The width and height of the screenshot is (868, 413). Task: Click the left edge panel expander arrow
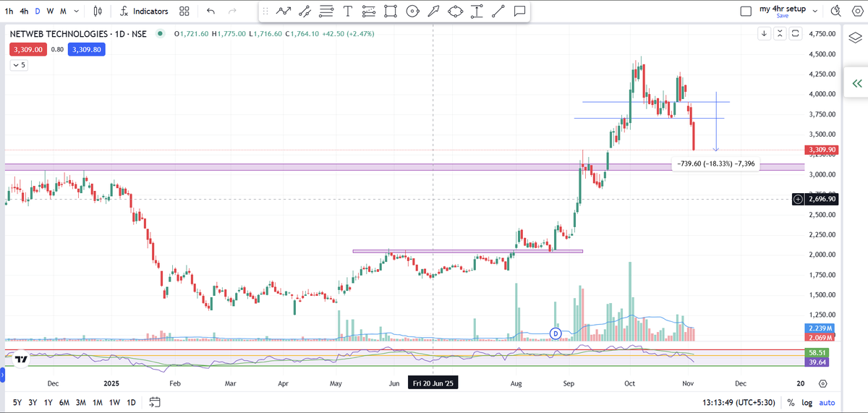(2, 375)
